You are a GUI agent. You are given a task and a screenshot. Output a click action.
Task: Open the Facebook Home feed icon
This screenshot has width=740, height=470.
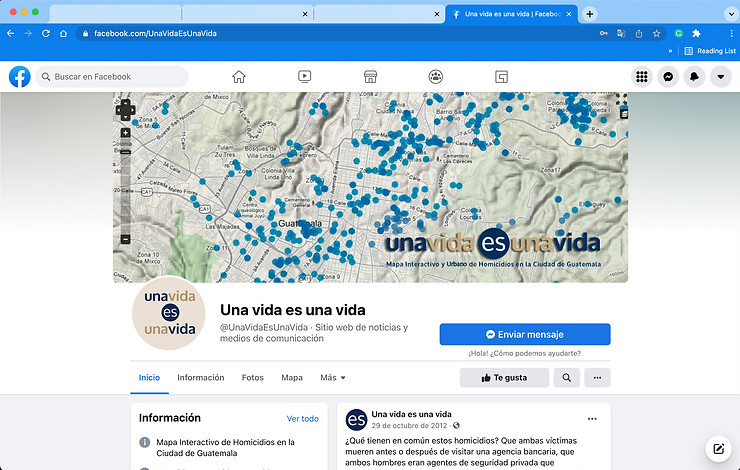239,76
